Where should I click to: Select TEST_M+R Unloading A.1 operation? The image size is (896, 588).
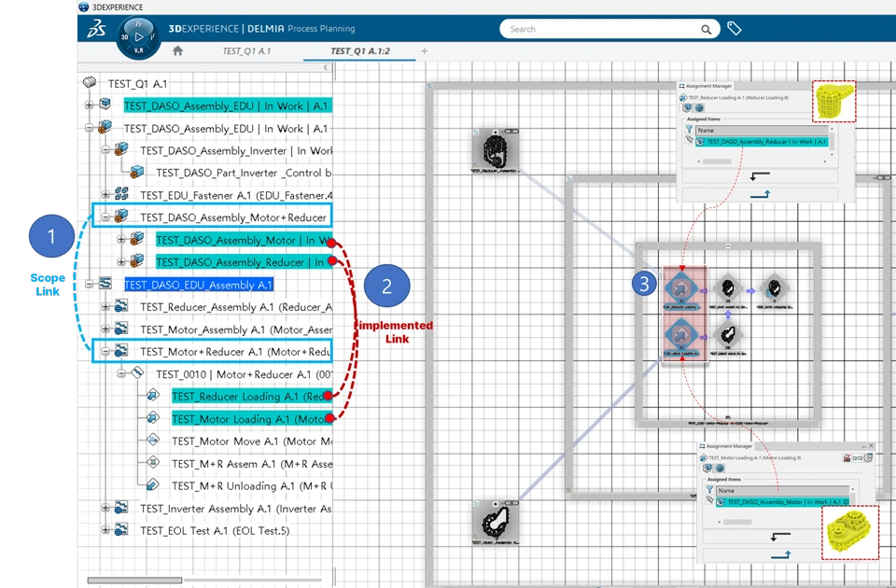(x=251, y=485)
